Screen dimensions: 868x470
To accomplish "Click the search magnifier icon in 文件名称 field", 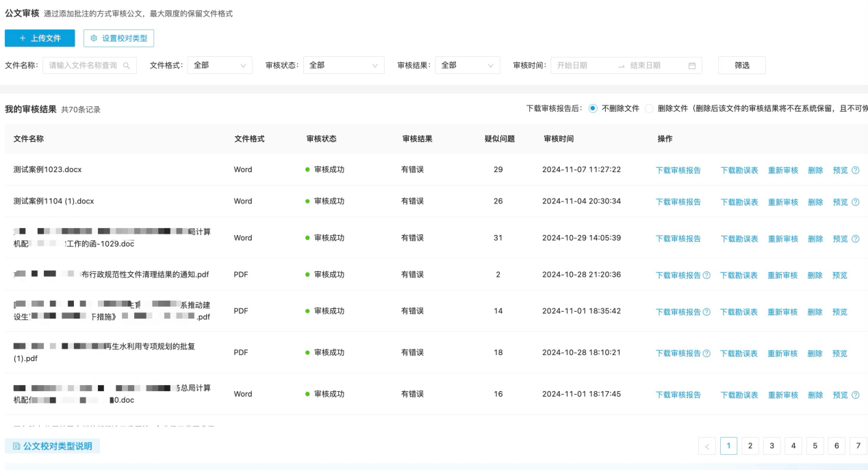I will pos(127,66).
